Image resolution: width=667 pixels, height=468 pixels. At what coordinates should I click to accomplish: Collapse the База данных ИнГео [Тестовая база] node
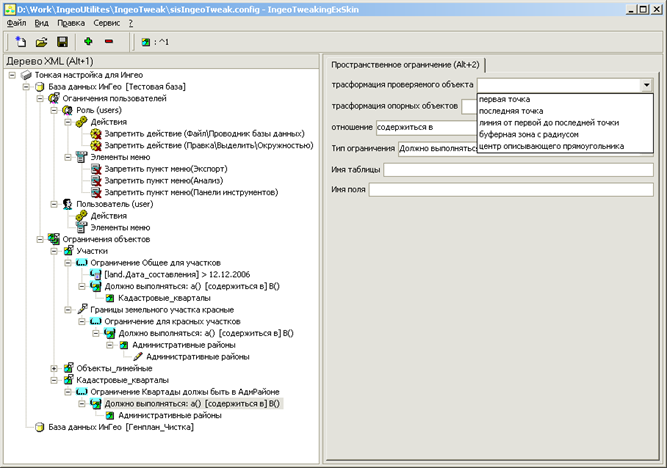coord(26,87)
